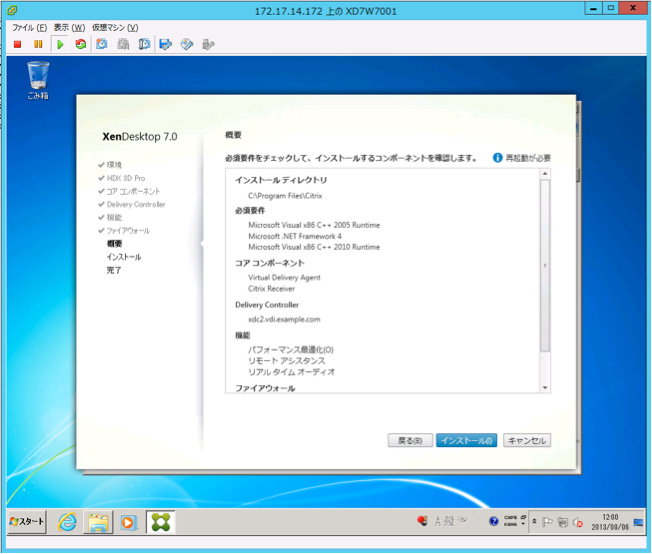Open the ファイル (F) menu
652x554 pixels.
point(30,27)
